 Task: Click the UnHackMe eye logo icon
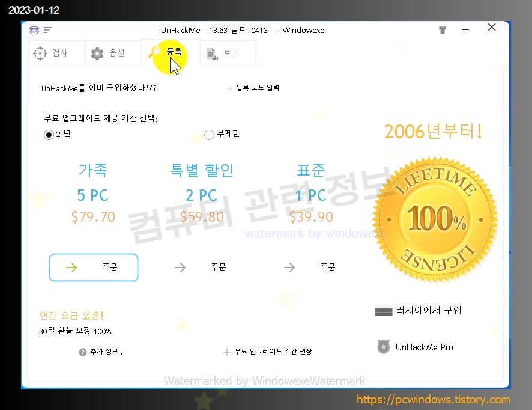(34, 30)
